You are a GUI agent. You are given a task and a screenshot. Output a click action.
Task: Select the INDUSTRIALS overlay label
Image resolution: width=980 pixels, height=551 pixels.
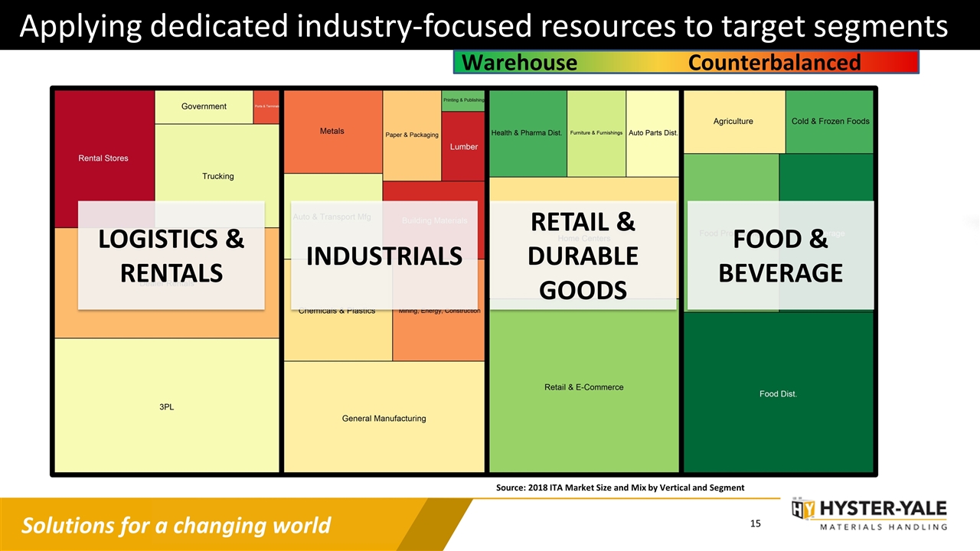click(x=384, y=256)
